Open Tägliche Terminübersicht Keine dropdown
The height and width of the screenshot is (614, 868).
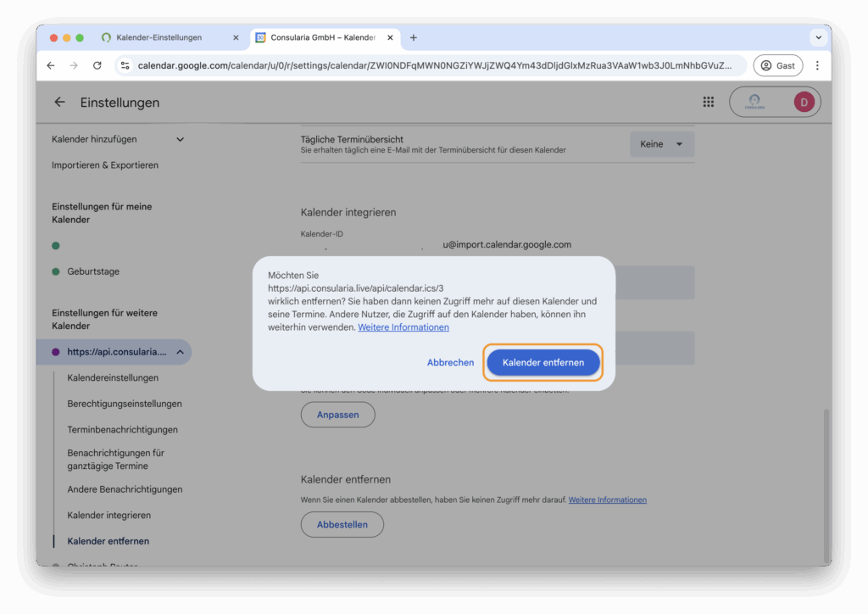[661, 144]
